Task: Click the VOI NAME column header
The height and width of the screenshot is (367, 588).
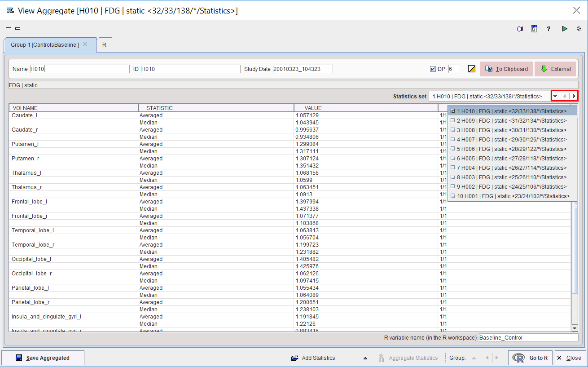Action: click(74, 108)
